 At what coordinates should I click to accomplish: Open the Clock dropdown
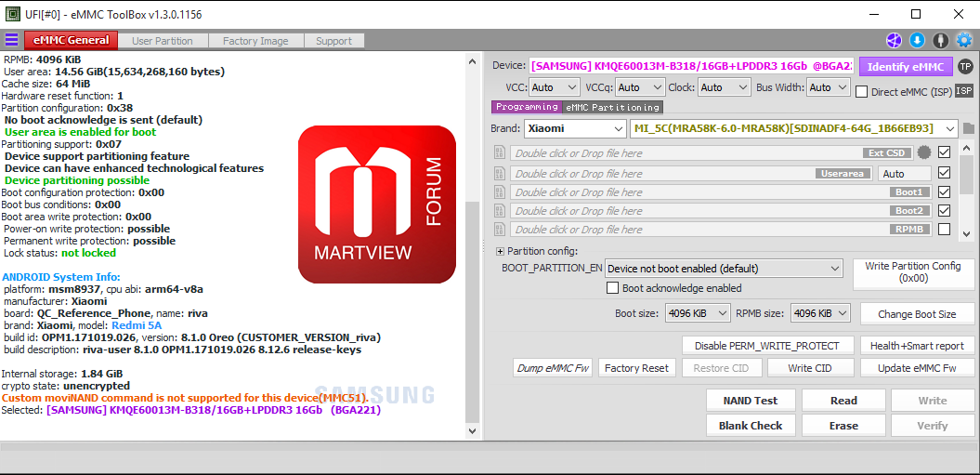click(x=725, y=87)
